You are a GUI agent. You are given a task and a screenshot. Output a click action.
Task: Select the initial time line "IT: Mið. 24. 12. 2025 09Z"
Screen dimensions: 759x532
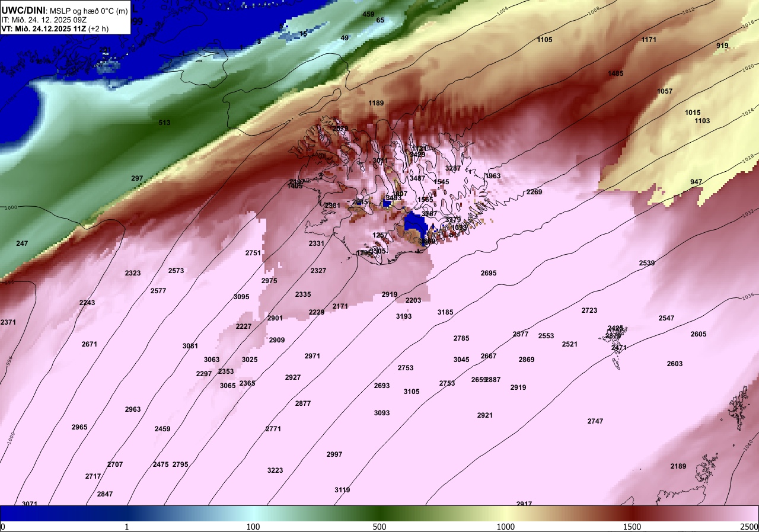coord(44,20)
